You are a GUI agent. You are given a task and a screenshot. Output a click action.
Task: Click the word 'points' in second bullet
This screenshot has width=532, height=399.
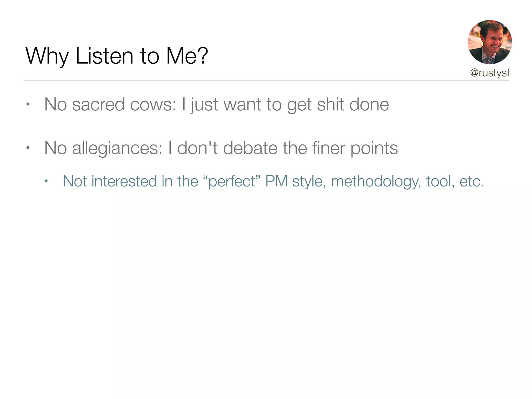374,148
